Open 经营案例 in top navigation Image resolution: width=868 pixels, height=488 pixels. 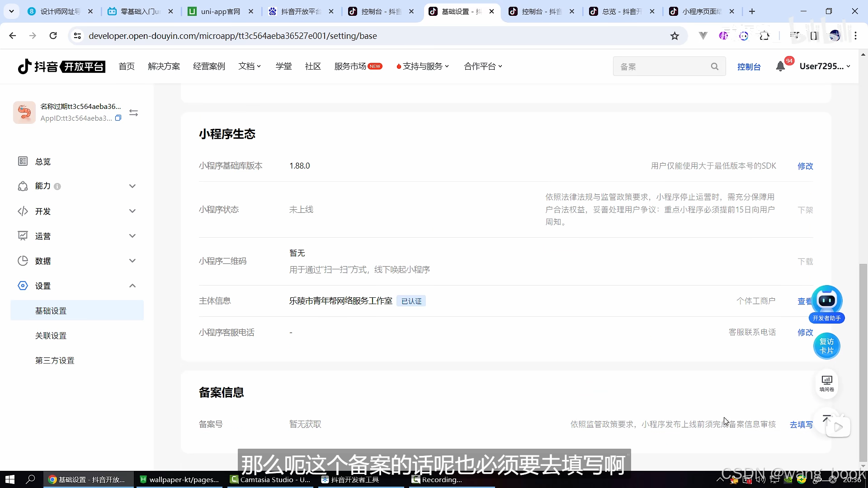point(209,66)
